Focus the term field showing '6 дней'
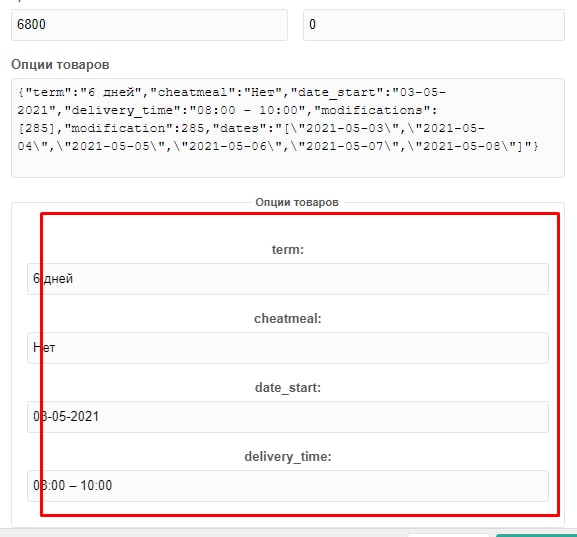This screenshot has width=577, height=537. 288,279
